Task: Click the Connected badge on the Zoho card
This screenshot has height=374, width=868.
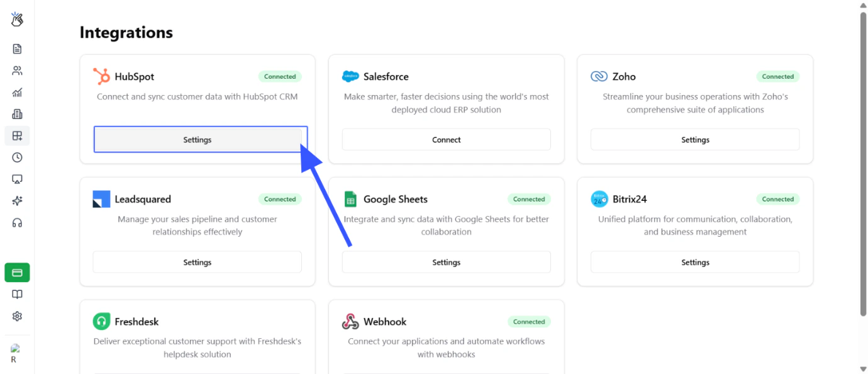Action: point(777,76)
